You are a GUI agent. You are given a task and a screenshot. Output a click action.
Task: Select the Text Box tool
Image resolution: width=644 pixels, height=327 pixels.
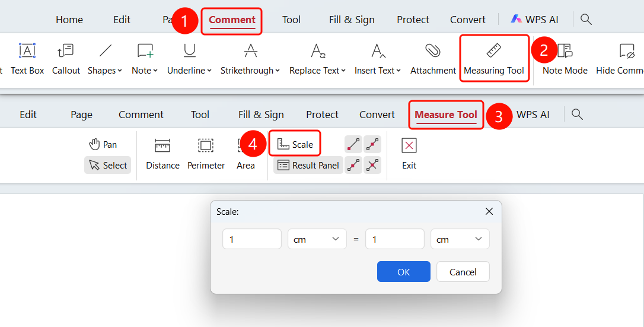point(27,59)
